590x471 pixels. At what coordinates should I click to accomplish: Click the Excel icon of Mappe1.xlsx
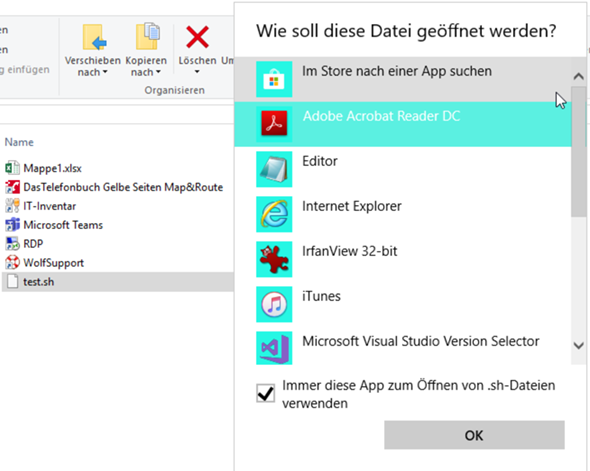[x=12, y=167]
